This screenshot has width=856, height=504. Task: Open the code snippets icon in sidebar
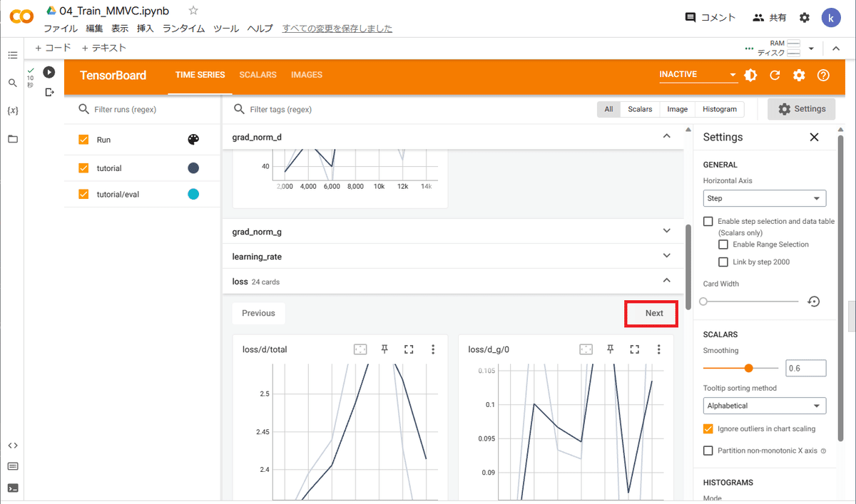(12, 446)
